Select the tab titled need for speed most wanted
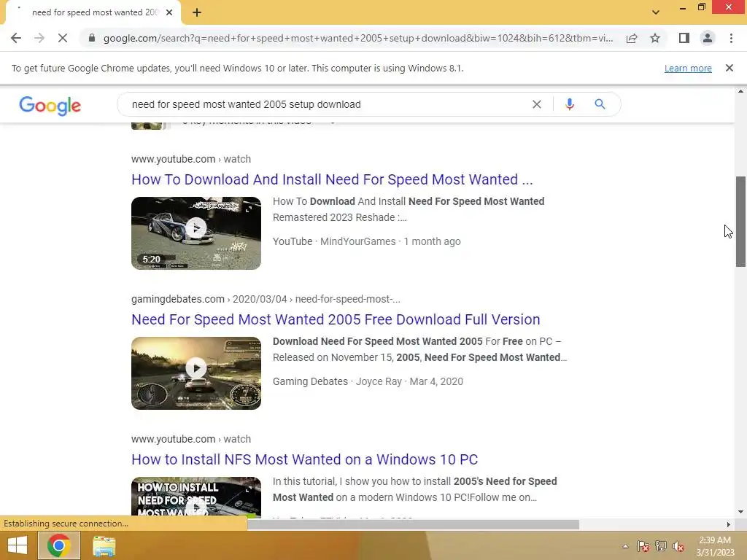The width and height of the screenshot is (747, 560). coord(93,12)
